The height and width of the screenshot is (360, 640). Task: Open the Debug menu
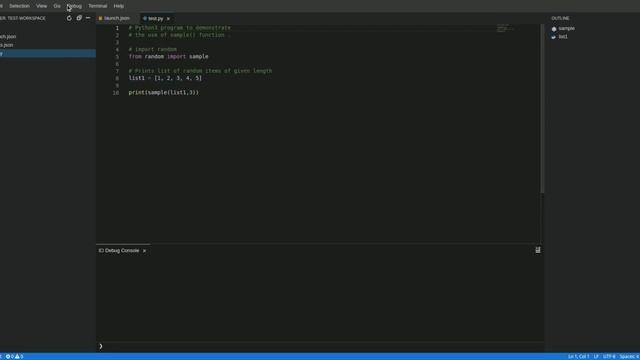[x=74, y=6]
